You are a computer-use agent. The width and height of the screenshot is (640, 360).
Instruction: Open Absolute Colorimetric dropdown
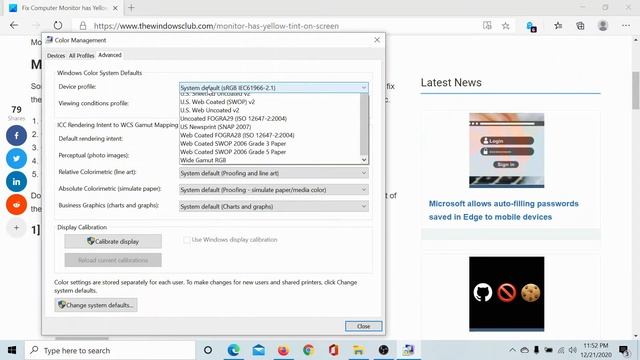[x=273, y=190]
